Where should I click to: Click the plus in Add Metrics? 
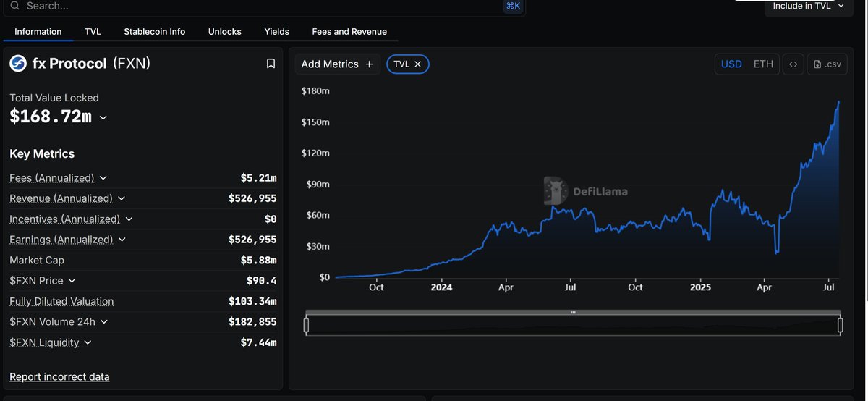[x=369, y=64]
